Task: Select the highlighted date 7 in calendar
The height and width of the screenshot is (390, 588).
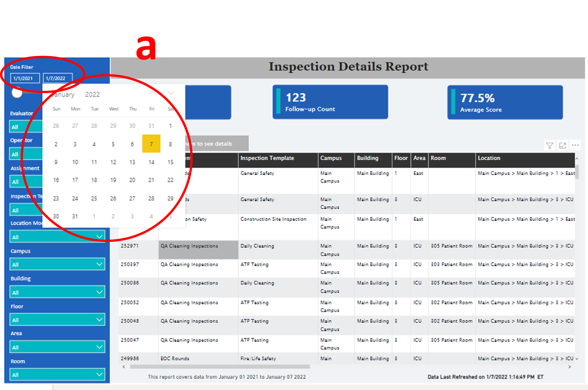Action: click(151, 144)
